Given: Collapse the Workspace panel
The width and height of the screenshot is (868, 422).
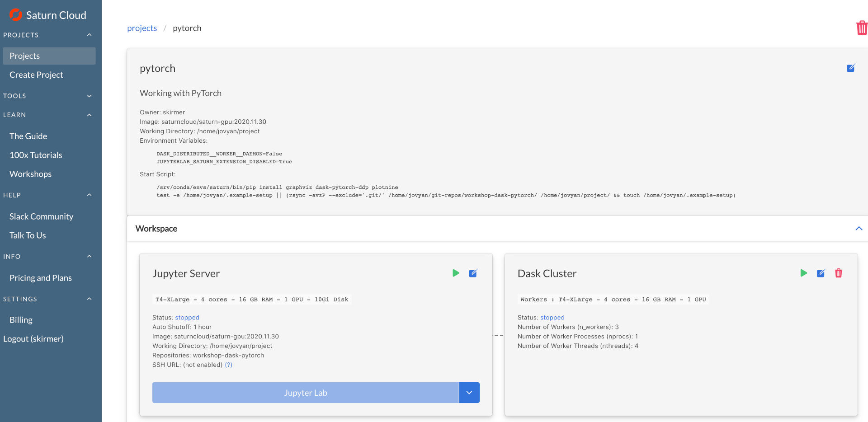Looking at the screenshot, I should pyautogui.click(x=859, y=229).
